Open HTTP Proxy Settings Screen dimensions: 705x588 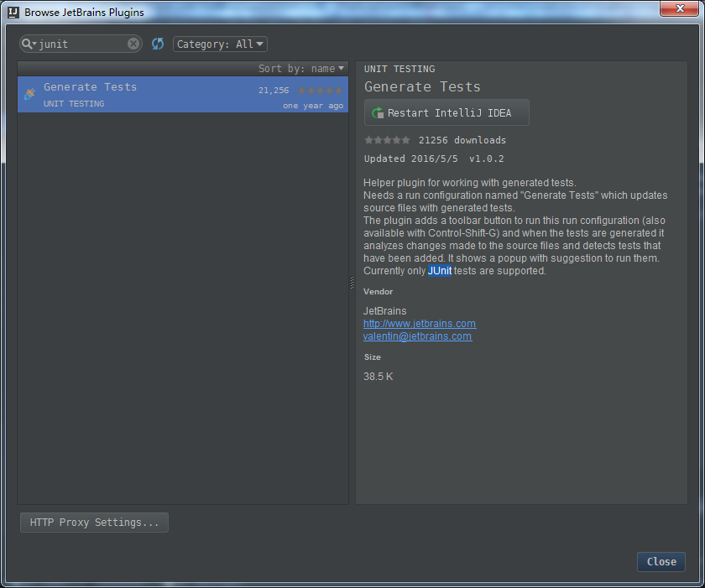[x=94, y=522]
